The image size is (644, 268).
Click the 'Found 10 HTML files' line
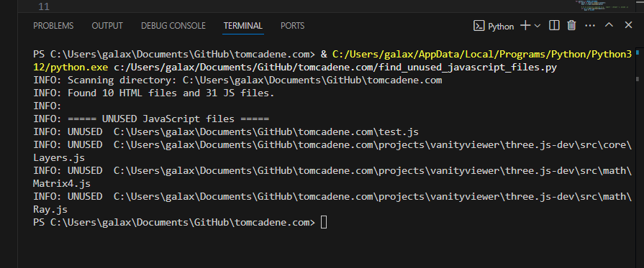pyautogui.click(x=153, y=93)
